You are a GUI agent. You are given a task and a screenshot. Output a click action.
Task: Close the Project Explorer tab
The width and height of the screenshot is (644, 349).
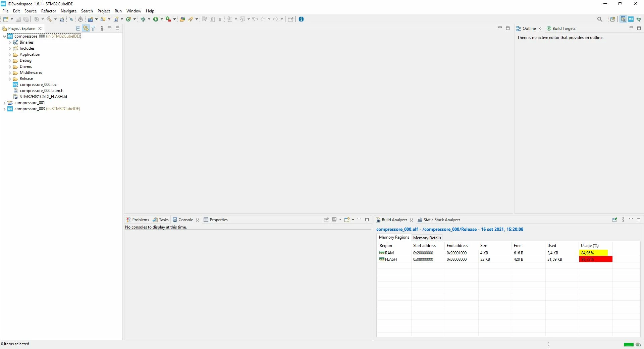[40, 29]
